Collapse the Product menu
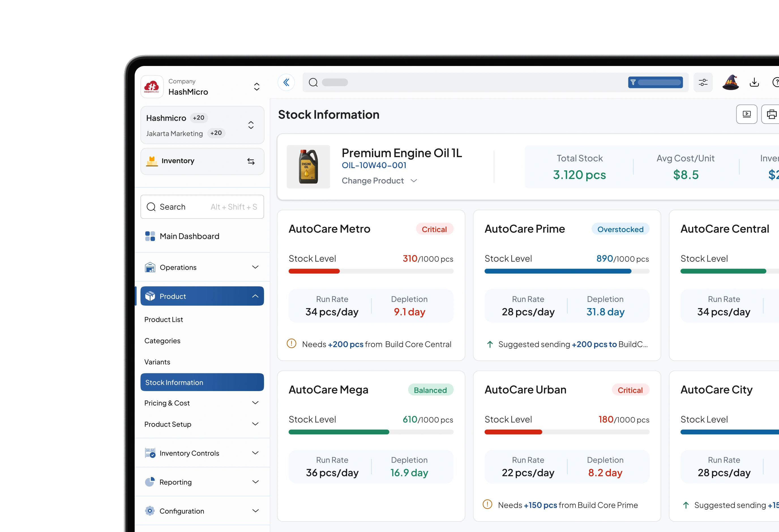 pyautogui.click(x=255, y=296)
